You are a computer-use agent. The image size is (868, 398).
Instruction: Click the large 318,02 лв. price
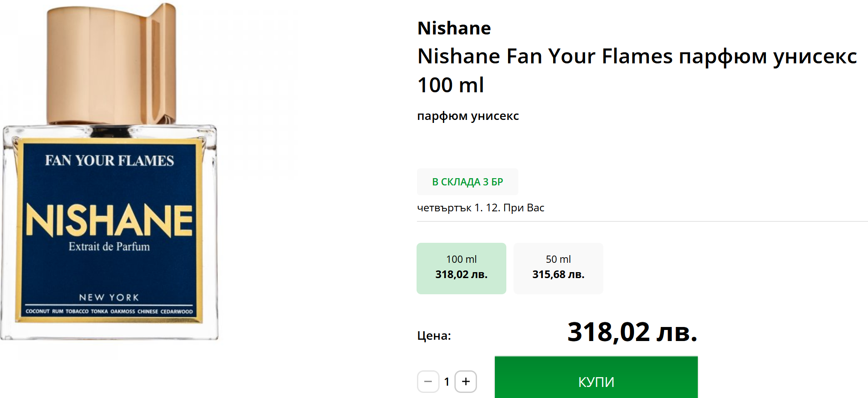coord(632,332)
